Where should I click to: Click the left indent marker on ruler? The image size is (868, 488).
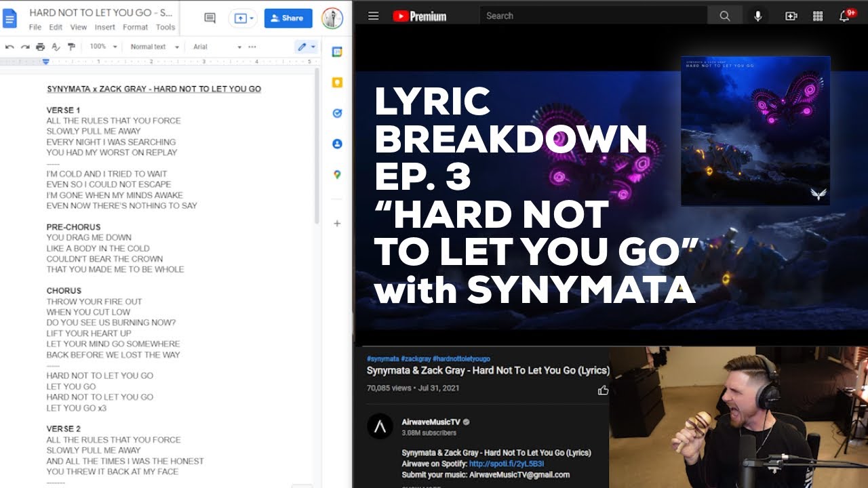point(45,62)
